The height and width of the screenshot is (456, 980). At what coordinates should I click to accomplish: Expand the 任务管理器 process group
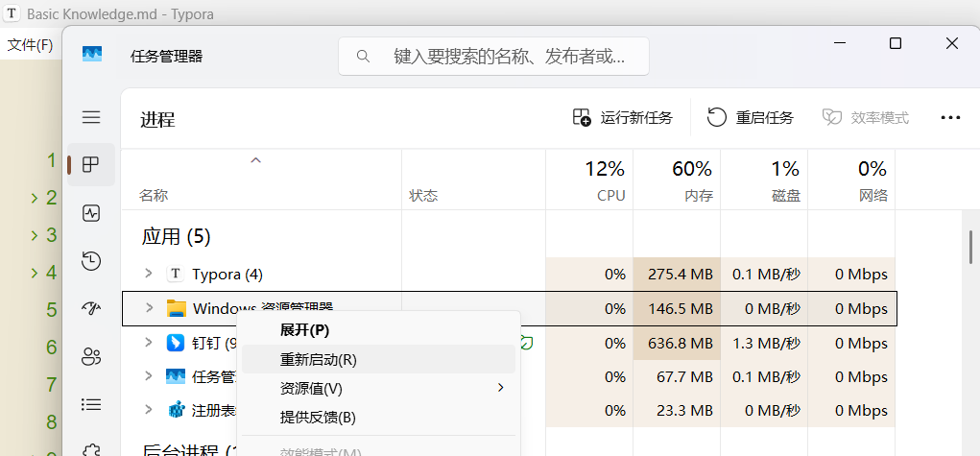point(149,376)
